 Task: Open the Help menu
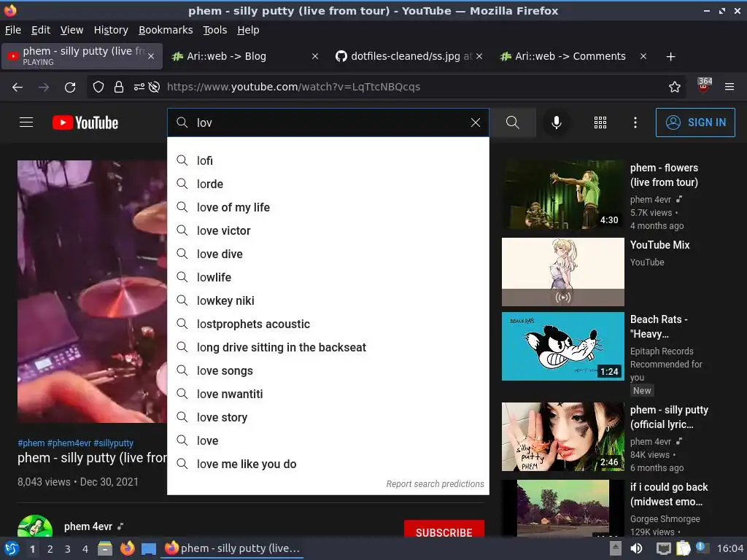(x=248, y=30)
